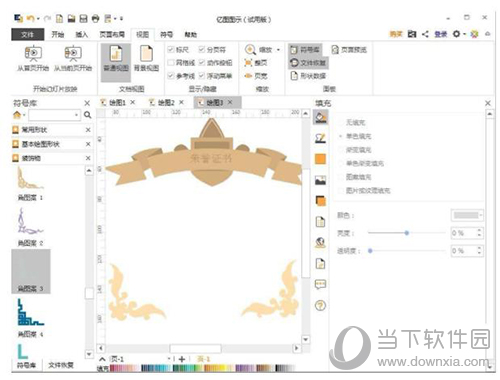This screenshot has width=500, height=380.
Task: Click the orange color swatch in right sidebar
Action: (x=320, y=159)
